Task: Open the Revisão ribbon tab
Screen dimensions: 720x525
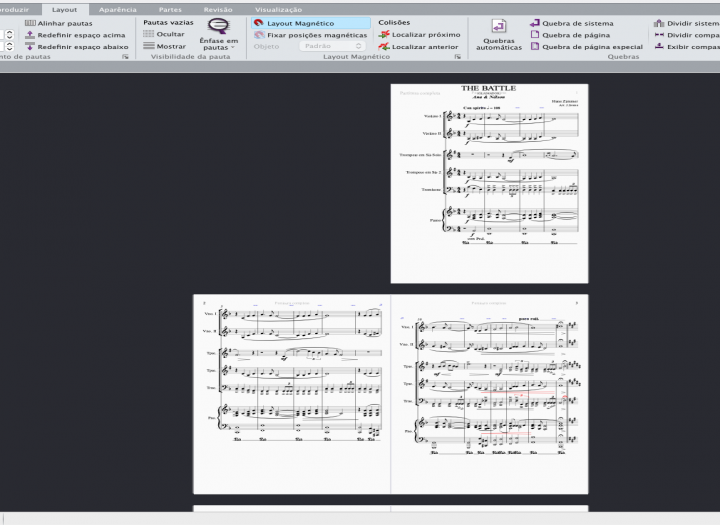Action: tap(218, 9)
